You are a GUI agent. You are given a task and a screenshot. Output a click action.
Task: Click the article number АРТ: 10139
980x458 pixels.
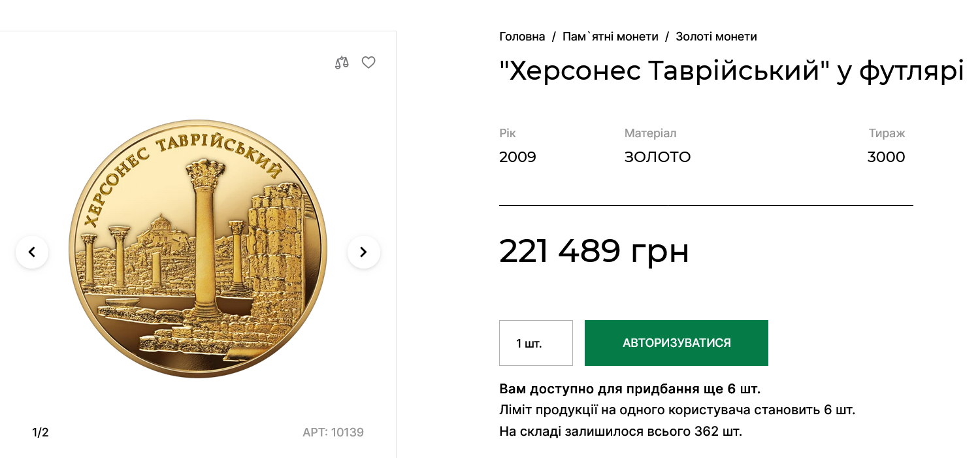tap(334, 432)
